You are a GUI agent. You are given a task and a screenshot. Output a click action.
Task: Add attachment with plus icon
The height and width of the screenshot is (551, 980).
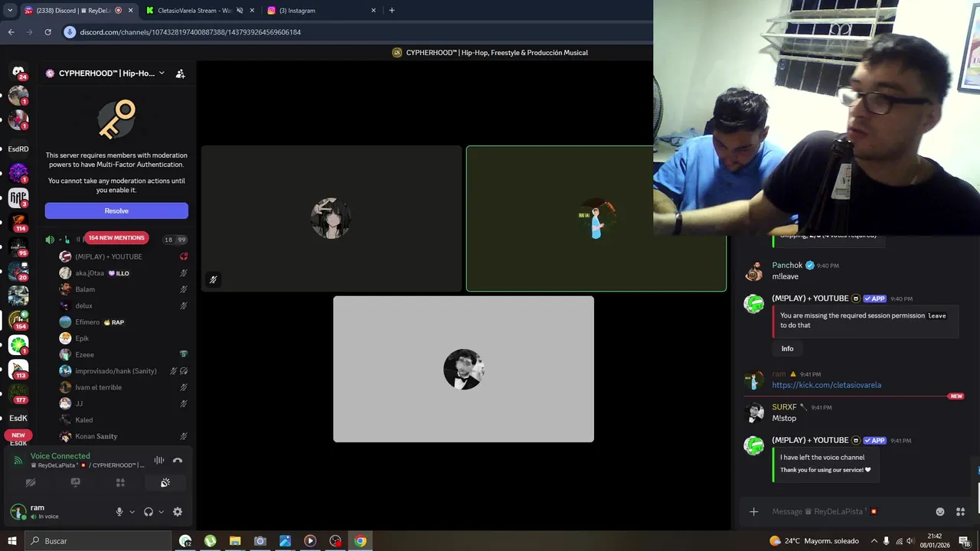pyautogui.click(x=753, y=512)
